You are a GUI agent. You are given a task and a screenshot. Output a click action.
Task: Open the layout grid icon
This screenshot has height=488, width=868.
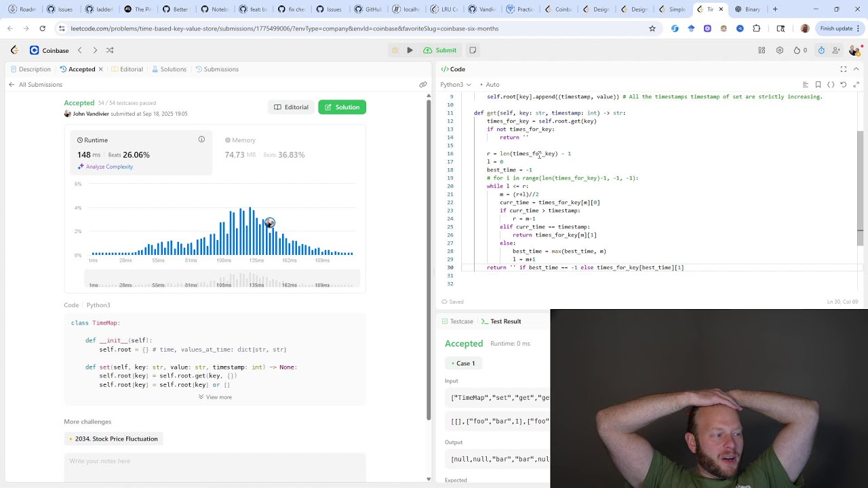click(762, 50)
